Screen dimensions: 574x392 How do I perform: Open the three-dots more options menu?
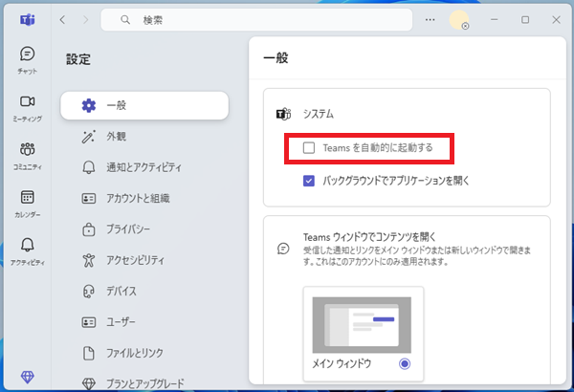430,20
